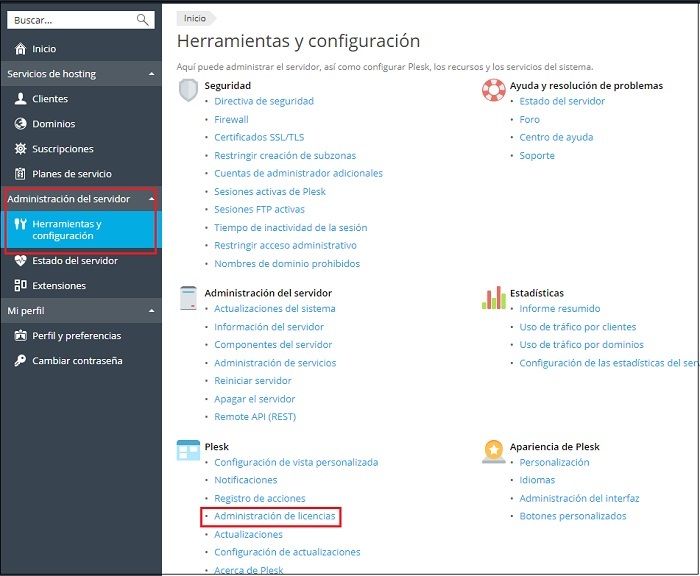
Task: Open the Firewall link
Action: (x=231, y=120)
